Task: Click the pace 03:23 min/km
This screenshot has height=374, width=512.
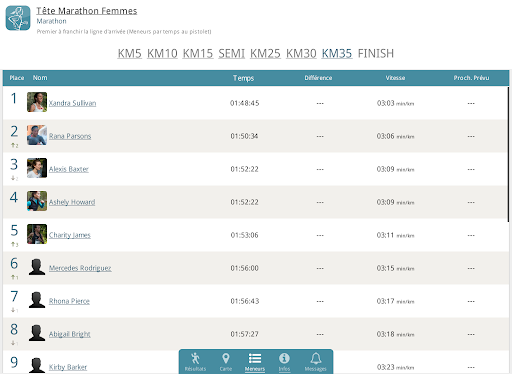Action: (x=395, y=367)
